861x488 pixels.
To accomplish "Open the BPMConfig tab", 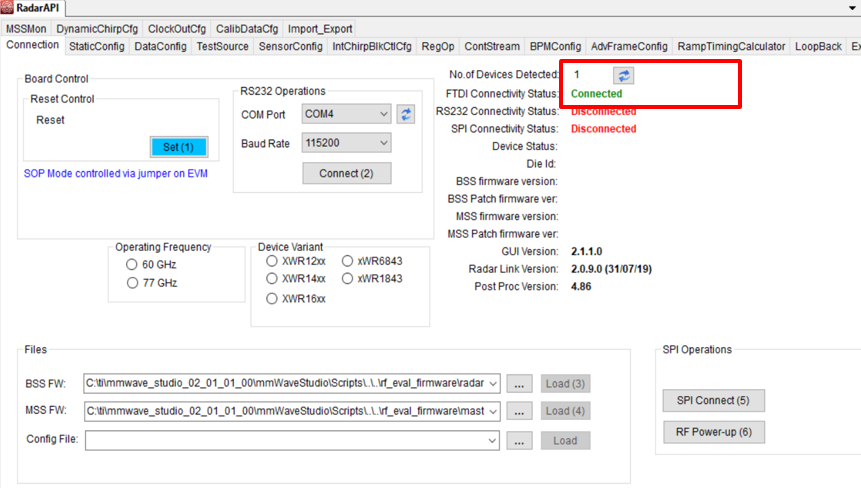I will 555,47.
